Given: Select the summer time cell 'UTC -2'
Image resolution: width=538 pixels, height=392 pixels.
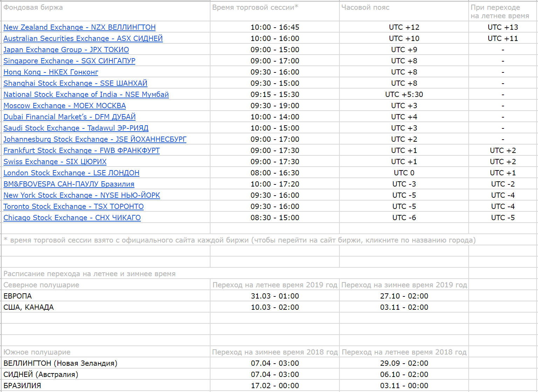Looking at the screenshot, I should [x=503, y=184].
